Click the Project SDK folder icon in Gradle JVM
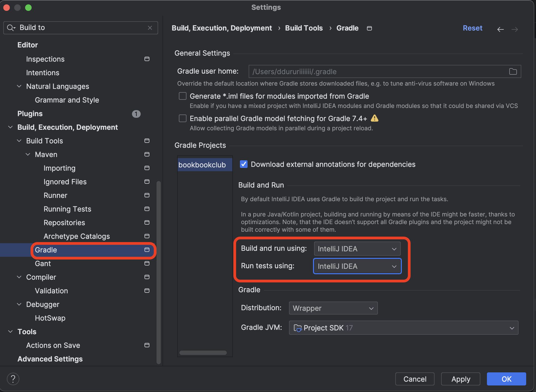The image size is (536, 392). pos(297,328)
